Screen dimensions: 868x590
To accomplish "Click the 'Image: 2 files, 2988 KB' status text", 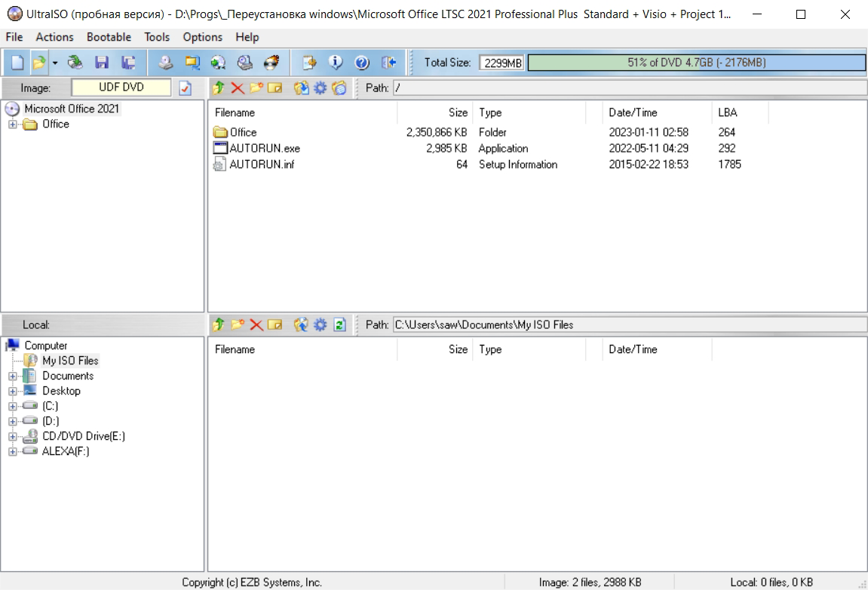I will click(x=590, y=582).
